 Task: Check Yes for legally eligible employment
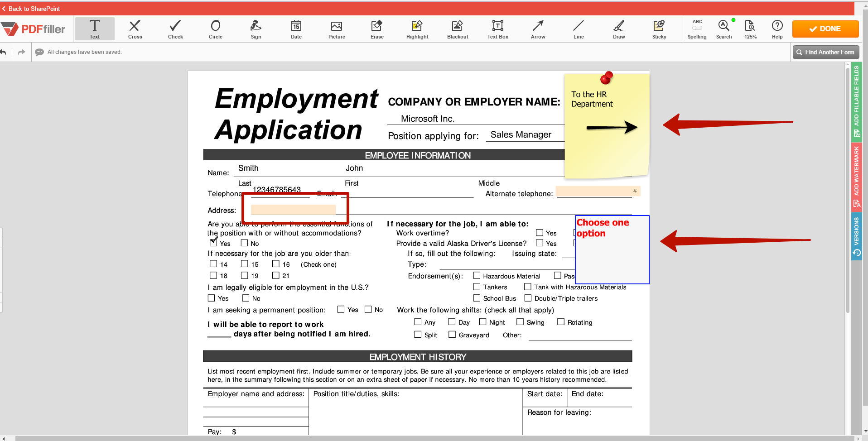click(x=211, y=298)
